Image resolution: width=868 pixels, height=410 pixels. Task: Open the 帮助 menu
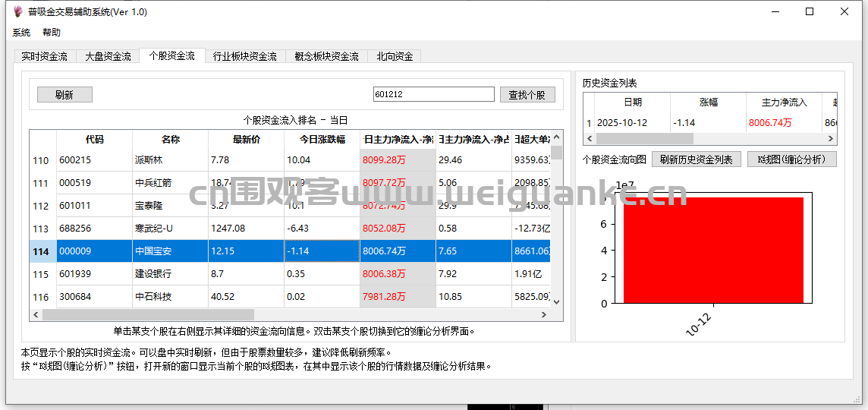point(52,32)
